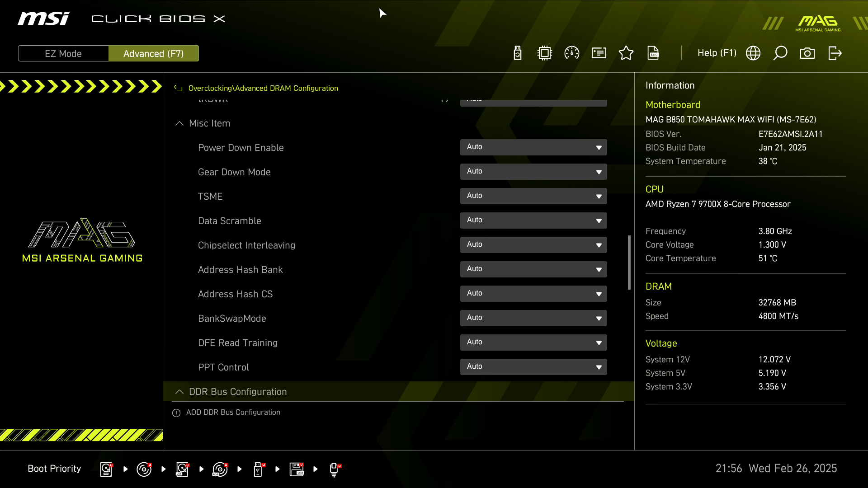Select the Advanced F7 tab

coord(153,54)
